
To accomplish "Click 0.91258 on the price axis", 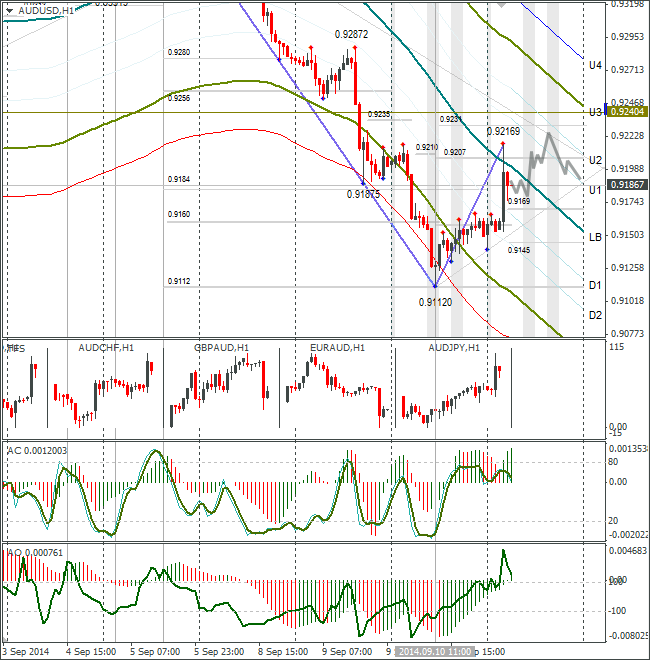I will point(627,268).
